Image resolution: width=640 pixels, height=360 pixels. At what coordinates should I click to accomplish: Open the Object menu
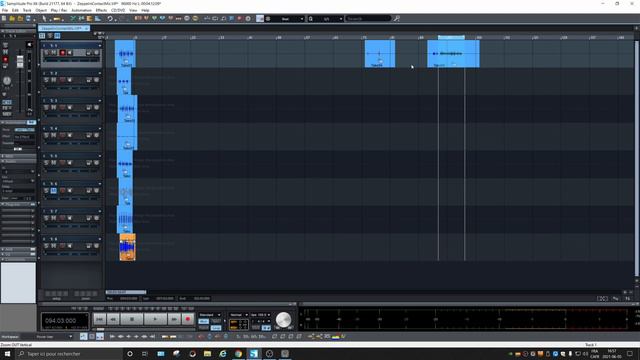click(41, 10)
